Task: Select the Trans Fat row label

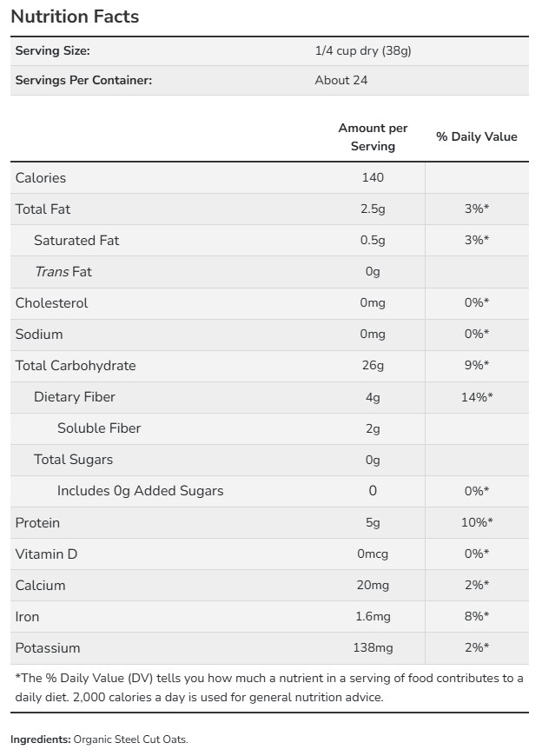Action: click(x=63, y=272)
